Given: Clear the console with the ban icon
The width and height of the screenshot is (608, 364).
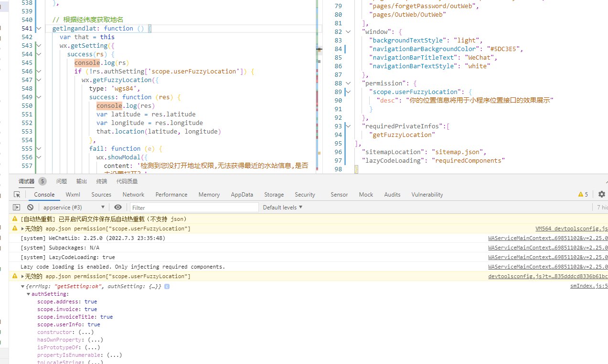Looking at the screenshot, I should point(30,208).
